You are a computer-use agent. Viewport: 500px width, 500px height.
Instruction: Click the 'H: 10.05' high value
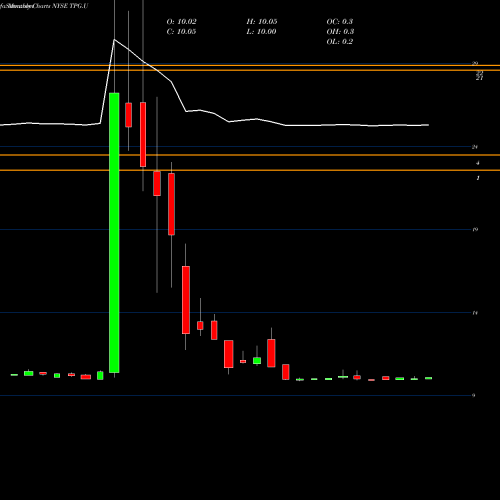(262, 22)
